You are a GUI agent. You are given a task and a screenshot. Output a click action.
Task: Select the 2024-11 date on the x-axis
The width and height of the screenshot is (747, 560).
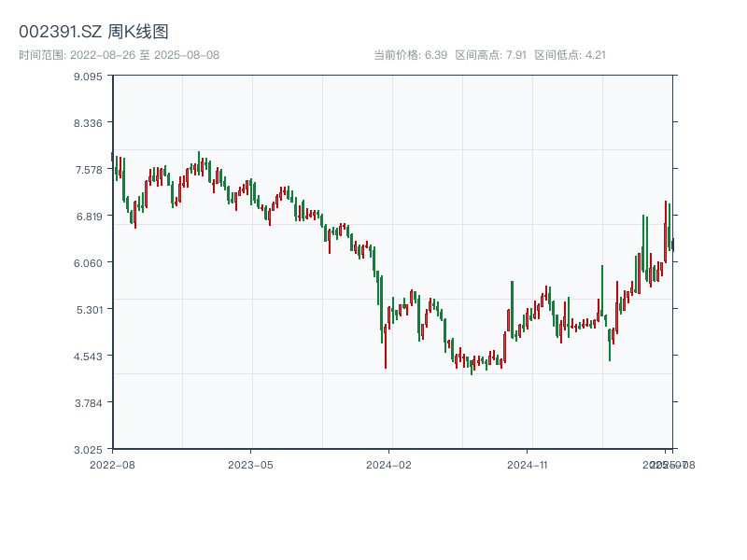point(528,464)
